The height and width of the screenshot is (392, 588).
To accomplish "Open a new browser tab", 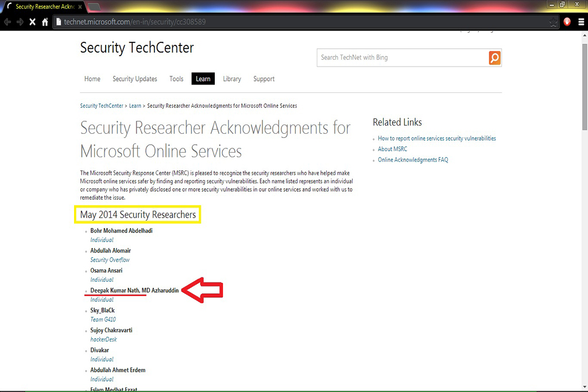I will pos(94,6).
